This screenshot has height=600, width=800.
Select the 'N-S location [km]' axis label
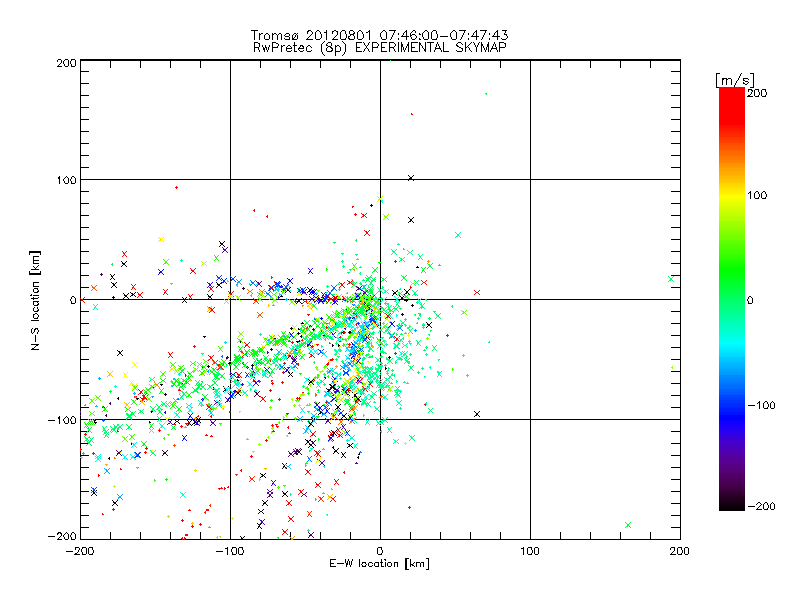pos(35,301)
